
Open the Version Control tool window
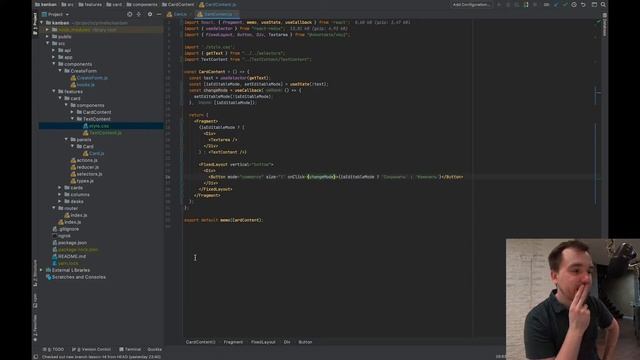coord(91,349)
